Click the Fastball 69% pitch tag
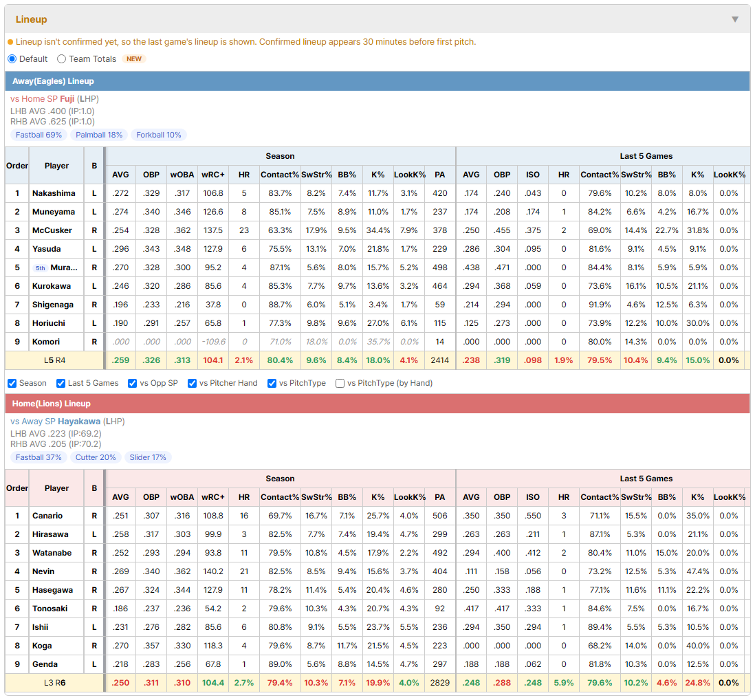755x700 pixels. click(x=39, y=135)
